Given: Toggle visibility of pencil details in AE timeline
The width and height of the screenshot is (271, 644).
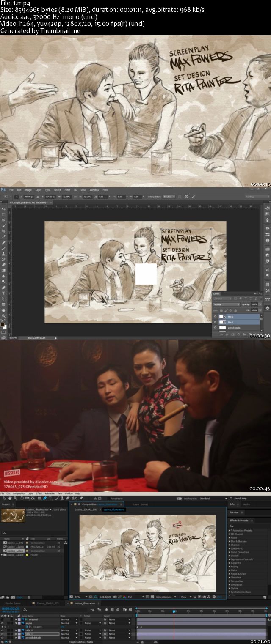Looking at the screenshot, I should tap(2, 638).
